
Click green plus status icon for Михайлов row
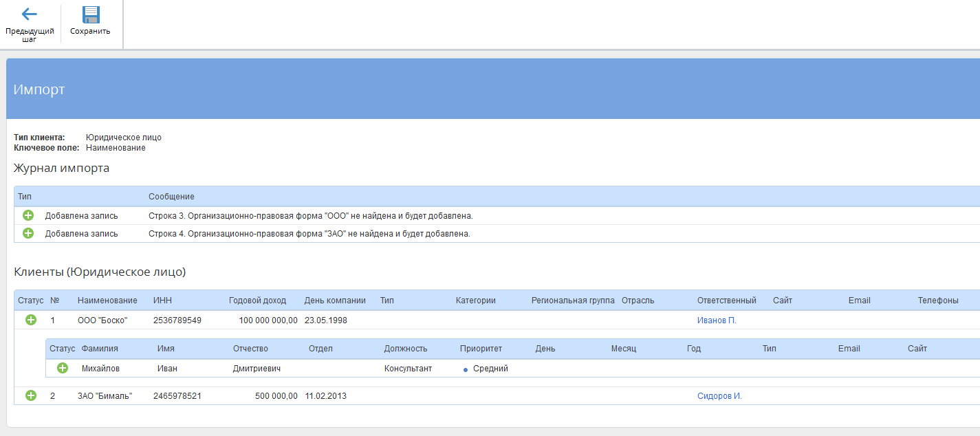point(63,368)
